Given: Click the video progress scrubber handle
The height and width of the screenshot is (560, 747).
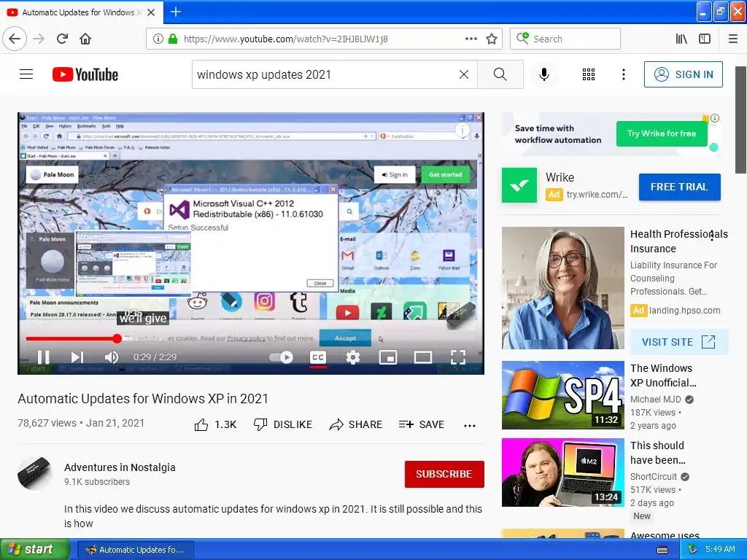Looking at the screenshot, I should (x=117, y=338).
